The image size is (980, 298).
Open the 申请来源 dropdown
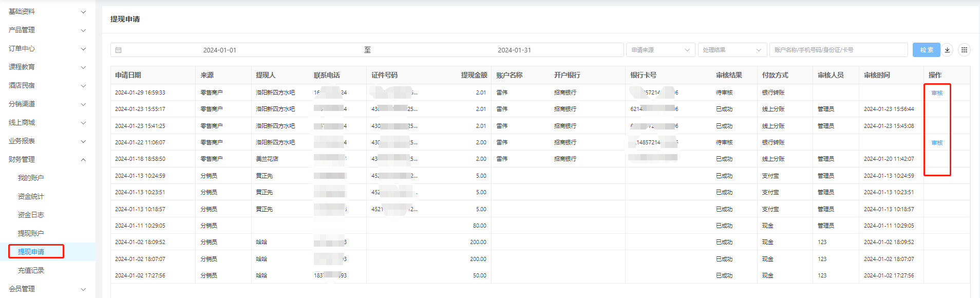pos(660,50)
